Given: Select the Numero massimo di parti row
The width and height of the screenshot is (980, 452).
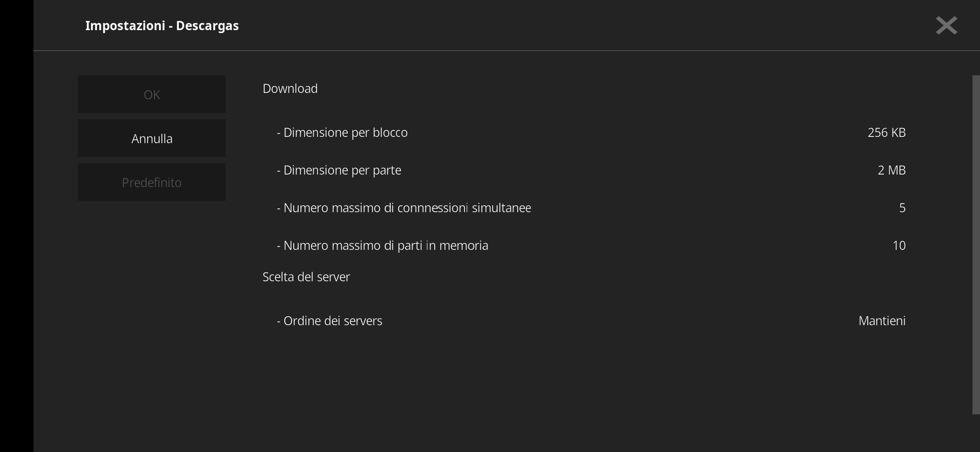Looking at the screenshot, I should (382, 245).
